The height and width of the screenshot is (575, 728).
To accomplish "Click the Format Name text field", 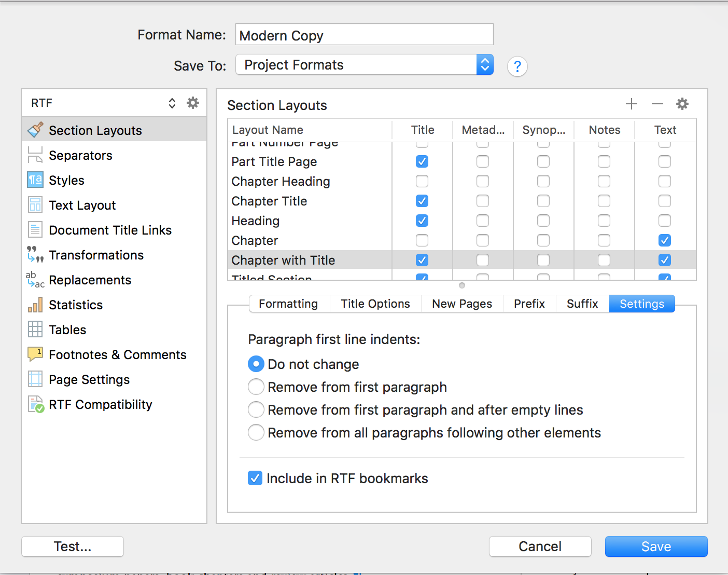I will click(364, 35).
